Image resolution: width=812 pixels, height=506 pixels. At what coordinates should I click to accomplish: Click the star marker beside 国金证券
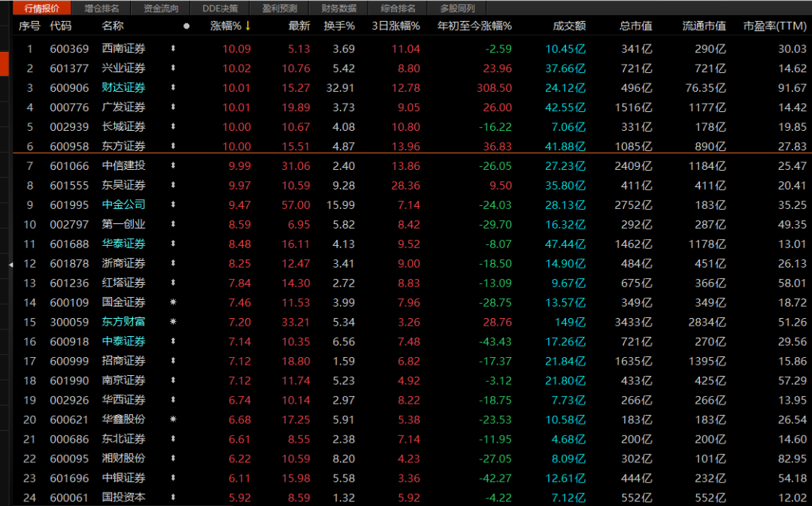click(x=174, y=302)
